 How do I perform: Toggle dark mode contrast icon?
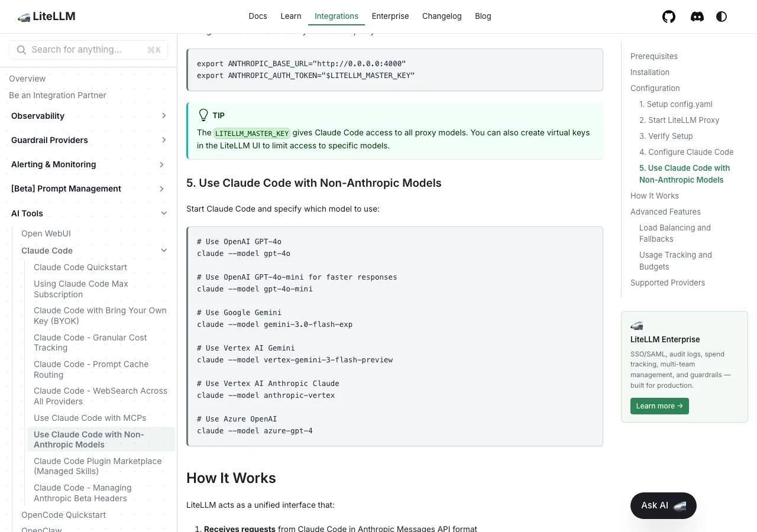722,17
